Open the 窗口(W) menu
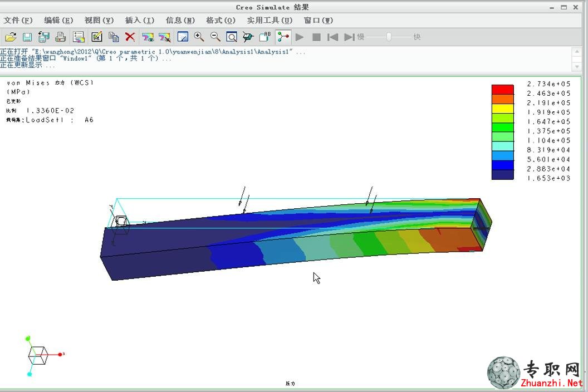Screen dimensions: 588x392 (318, 20)
